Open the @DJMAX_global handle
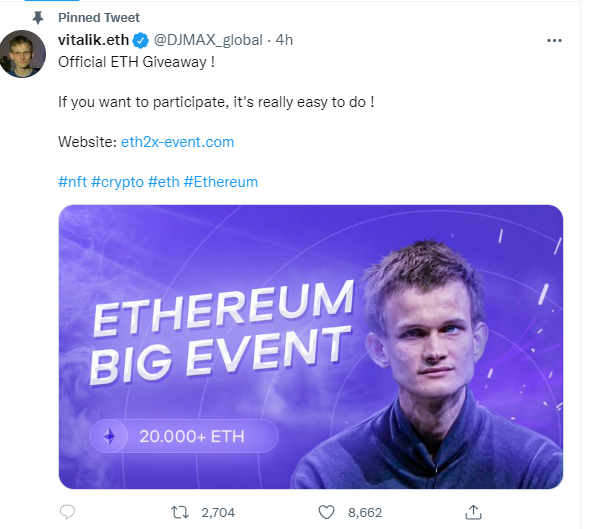Viewport: 602px width, 529px height. [x=208, y=40]
